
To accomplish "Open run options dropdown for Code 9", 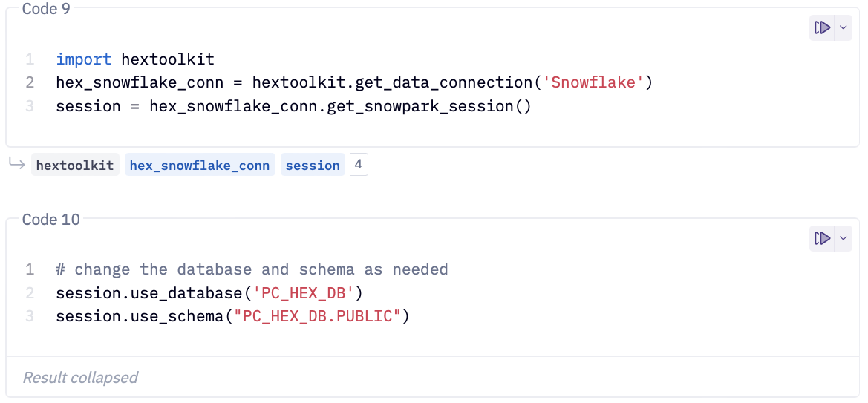I will coord(843,28).
